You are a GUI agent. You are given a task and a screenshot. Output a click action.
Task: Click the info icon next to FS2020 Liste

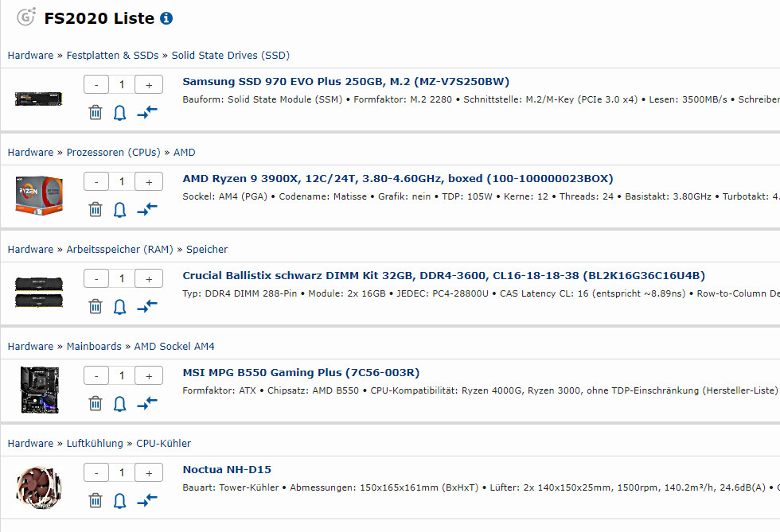[166, 18]
